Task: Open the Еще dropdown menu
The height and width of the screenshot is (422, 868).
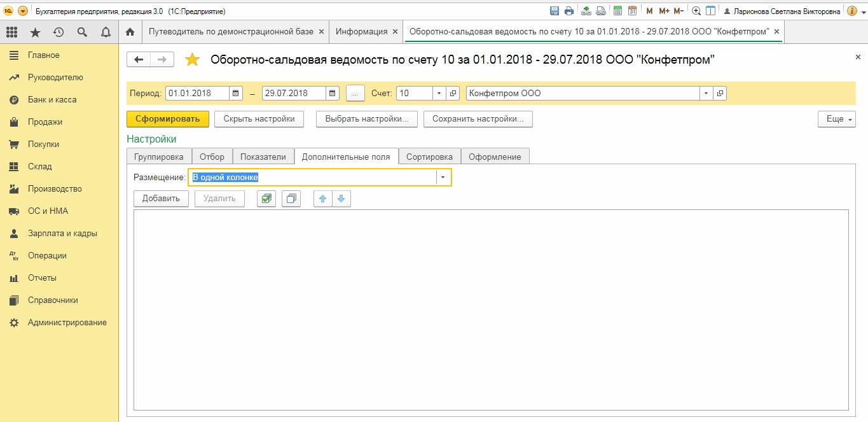Action: (x=836, y=119)
